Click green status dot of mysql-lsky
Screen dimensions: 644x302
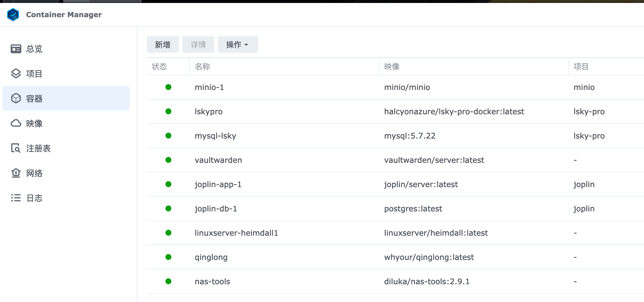click(x=168, y=136)
